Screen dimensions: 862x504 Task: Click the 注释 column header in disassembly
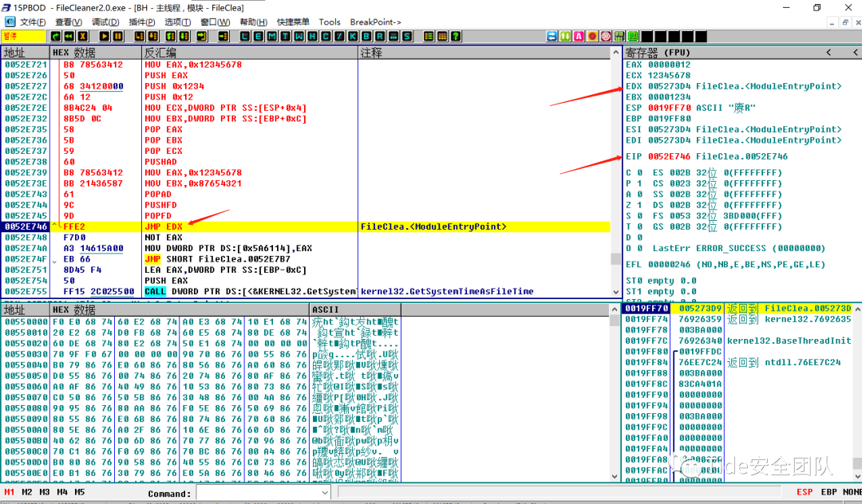[x=484, y=53]
